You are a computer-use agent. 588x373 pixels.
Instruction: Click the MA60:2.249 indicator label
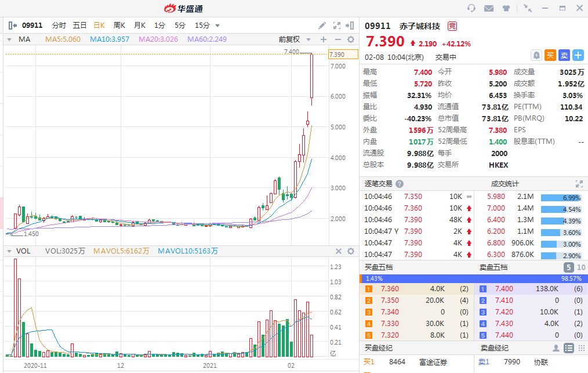(207, 39)
